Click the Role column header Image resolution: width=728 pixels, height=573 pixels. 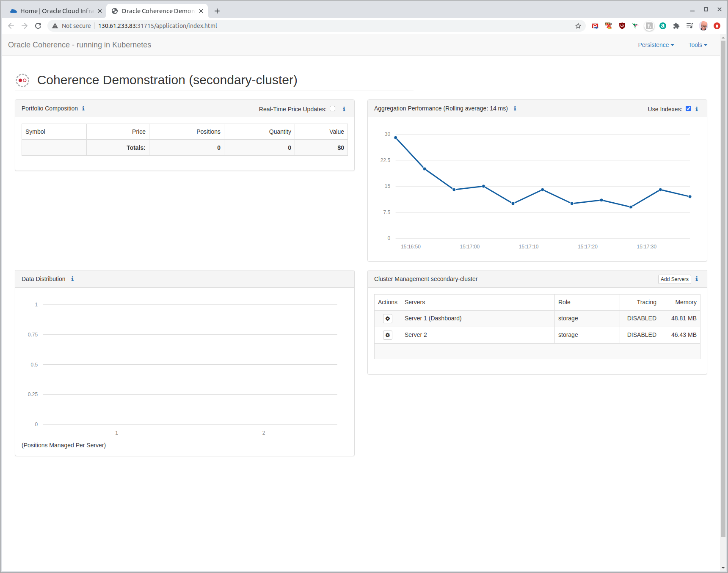pos(587,302)
